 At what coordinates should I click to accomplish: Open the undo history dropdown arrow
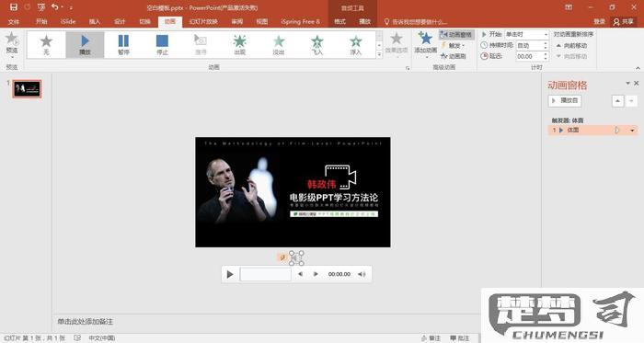click(x=62, y=7)
